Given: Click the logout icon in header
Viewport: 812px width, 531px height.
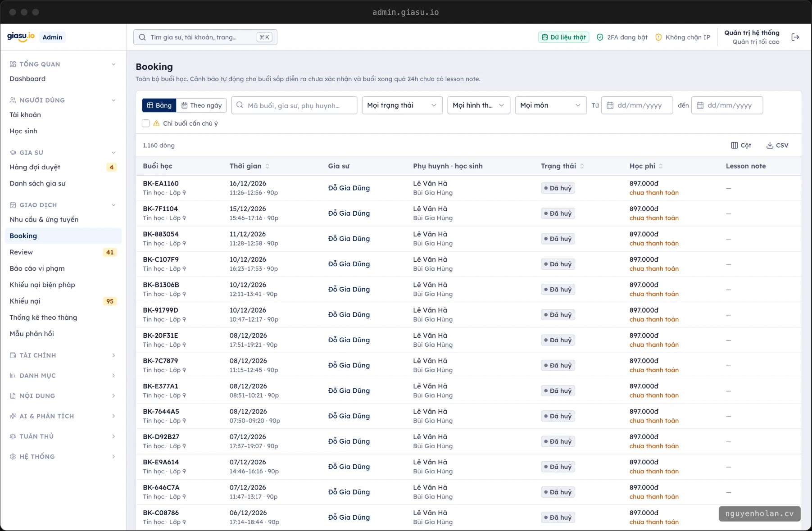Looking at the screenshot, I should click(795, 37).
